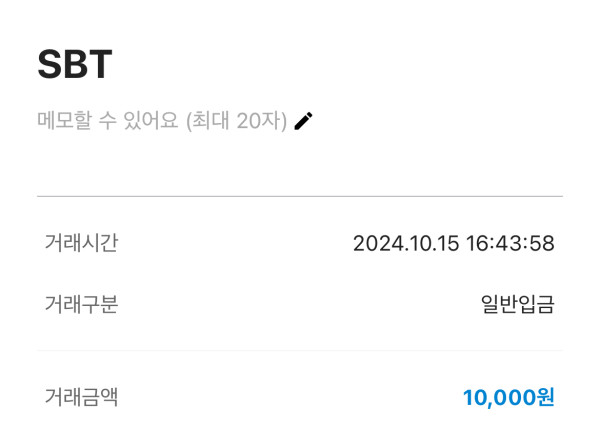Select the transaction date 2024.10.15
This screenshot has height=429, width=600.
406,243
